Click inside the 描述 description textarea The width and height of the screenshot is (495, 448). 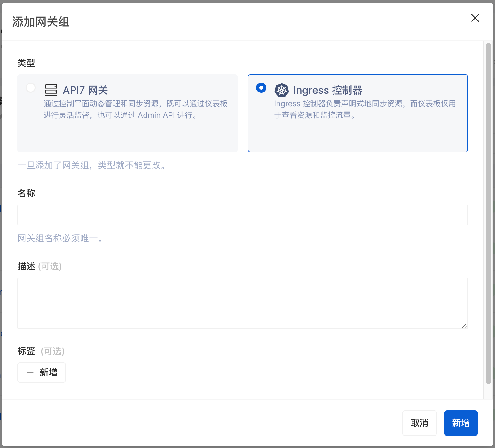pos(242,303)
